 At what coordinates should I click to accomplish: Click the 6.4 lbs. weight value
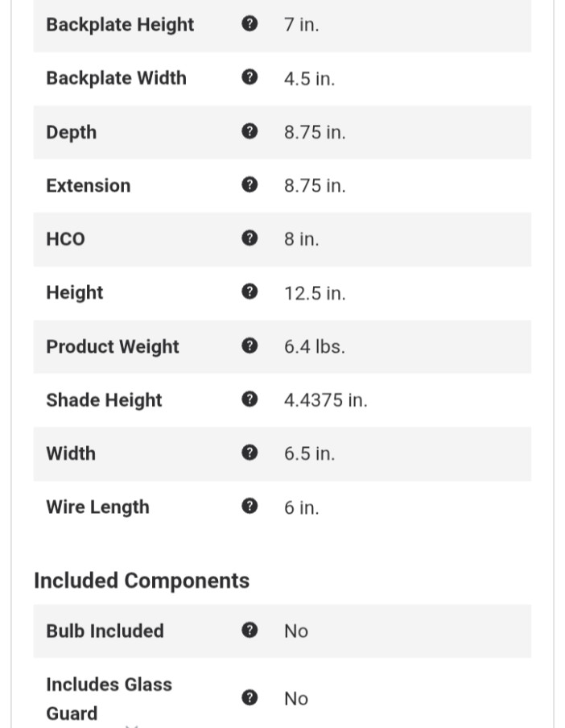tap(314, 346)
